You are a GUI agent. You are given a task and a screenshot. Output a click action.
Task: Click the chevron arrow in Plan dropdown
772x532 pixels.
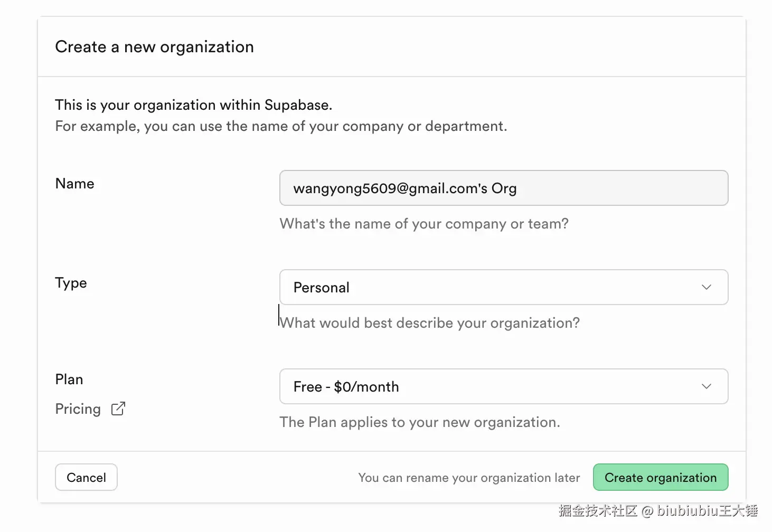click(x=706, y=386)
